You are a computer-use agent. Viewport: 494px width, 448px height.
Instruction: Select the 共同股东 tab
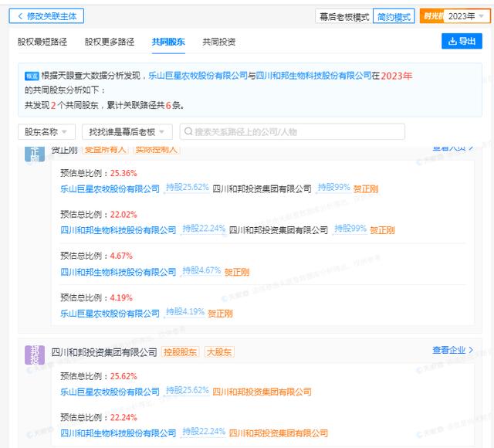(x=168, y=42)
